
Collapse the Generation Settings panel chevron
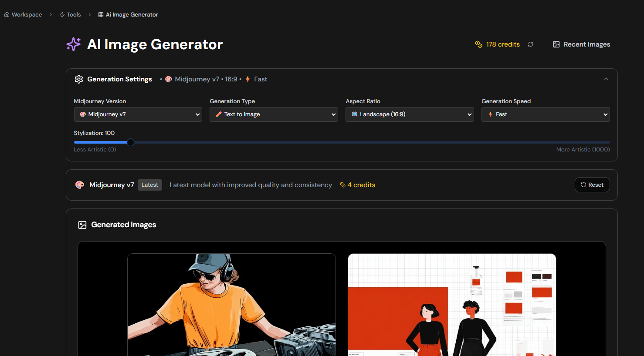coord(606,79)
